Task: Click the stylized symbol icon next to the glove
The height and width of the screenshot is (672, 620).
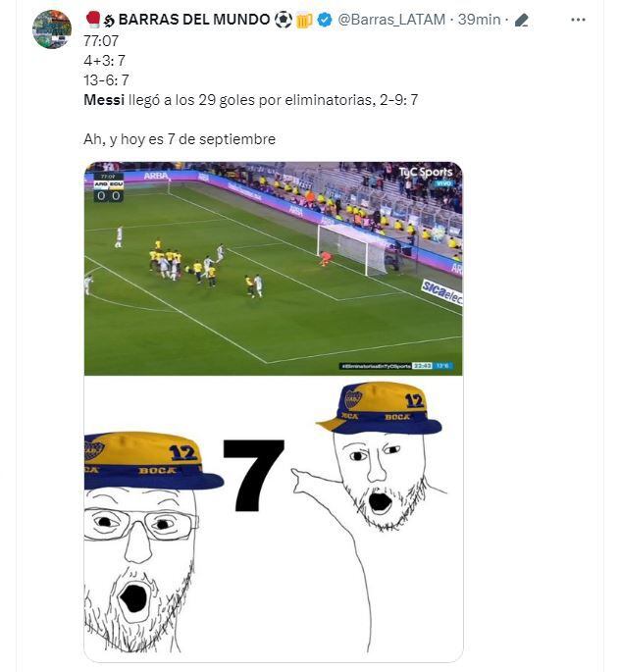Action: [x=109, y=21]
